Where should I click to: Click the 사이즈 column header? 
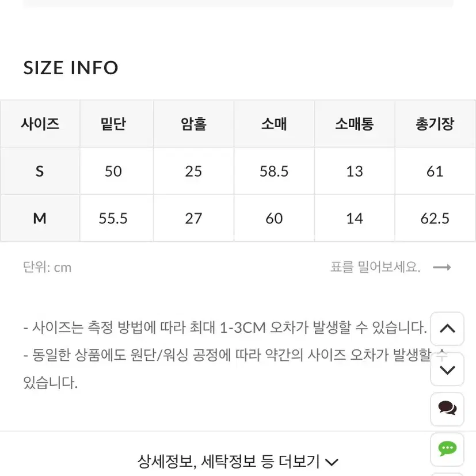click(40, 124)
